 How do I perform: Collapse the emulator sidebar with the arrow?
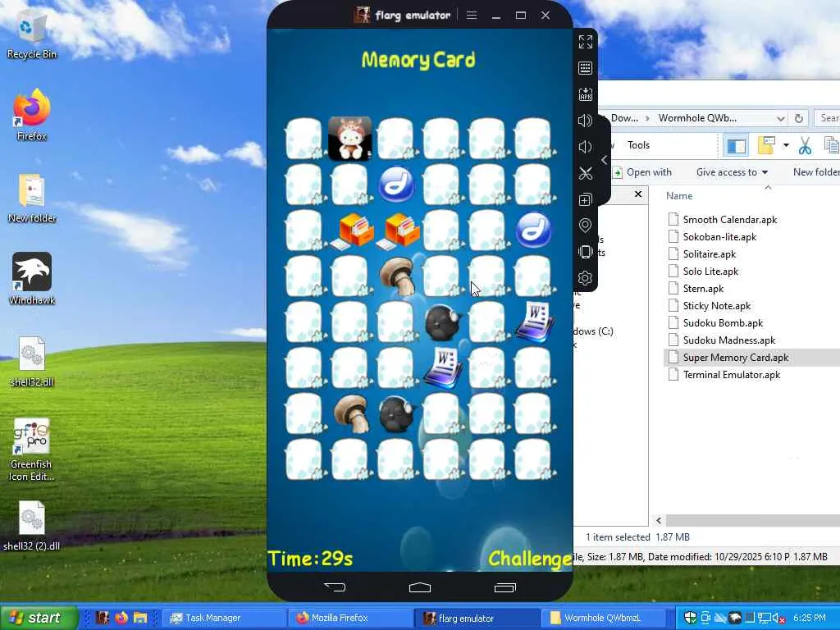[605, 160]
